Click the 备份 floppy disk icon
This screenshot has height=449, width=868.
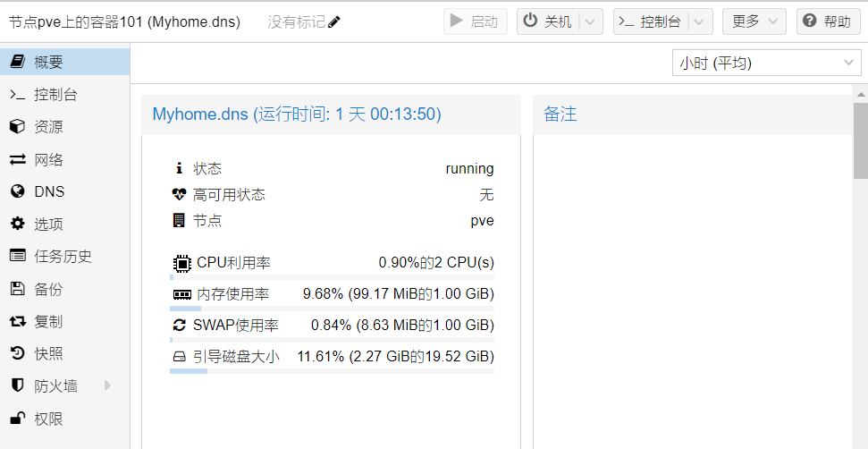click(x=18, y=288)
